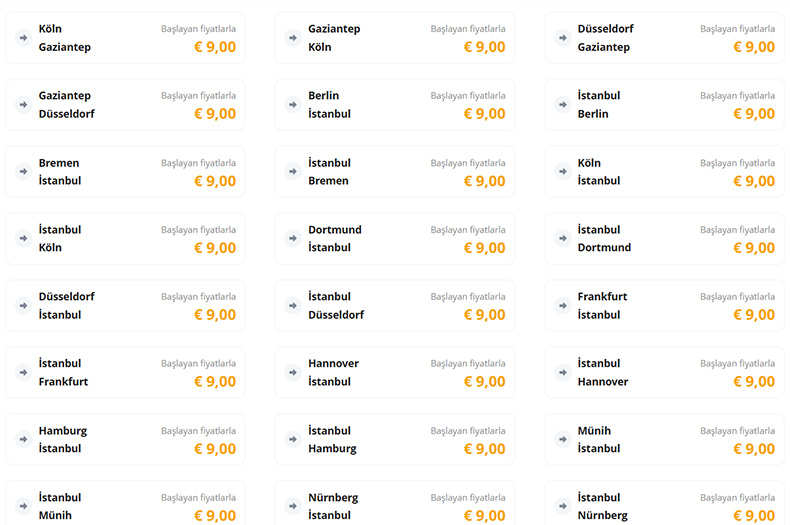Click the arrow icon on the Hamburg–İstanbul card
This screenshot has height=525, width=790.
point(23,440)
